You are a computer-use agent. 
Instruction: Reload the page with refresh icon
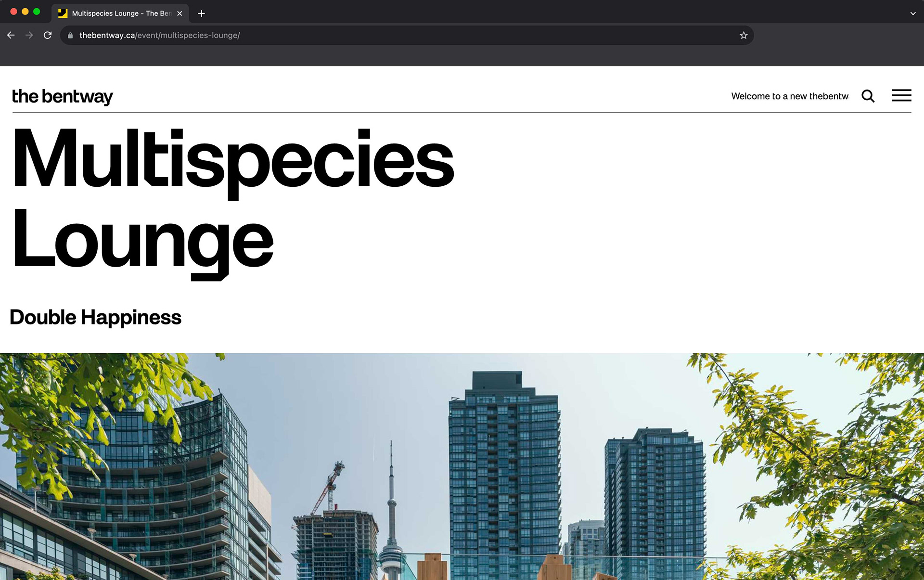[x=48, y=35]
